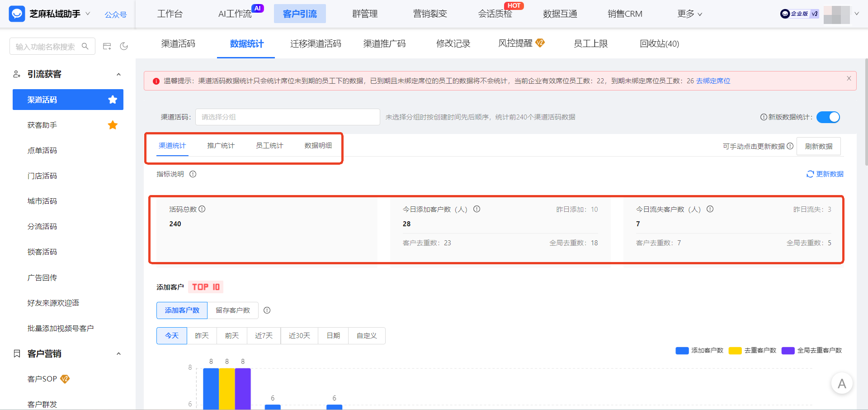Screen dimensions: 868x410
Task: Click info icon next to 留存客户数 button
Action: [x=267, y=310]
